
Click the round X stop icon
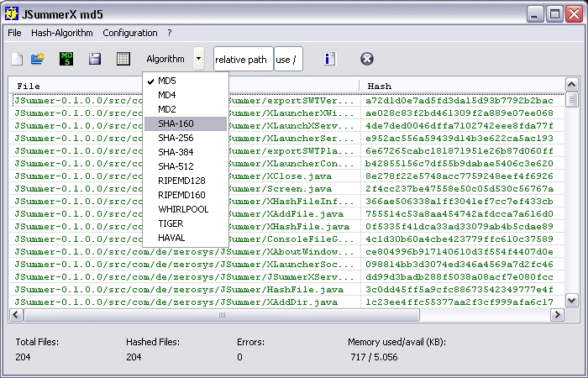pyautogui.click(x=367, y=59)
